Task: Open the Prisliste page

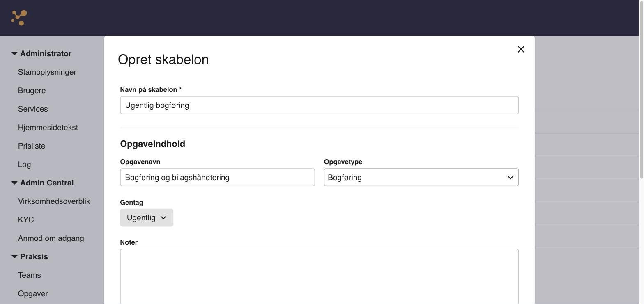Action: tap(32, 146)
